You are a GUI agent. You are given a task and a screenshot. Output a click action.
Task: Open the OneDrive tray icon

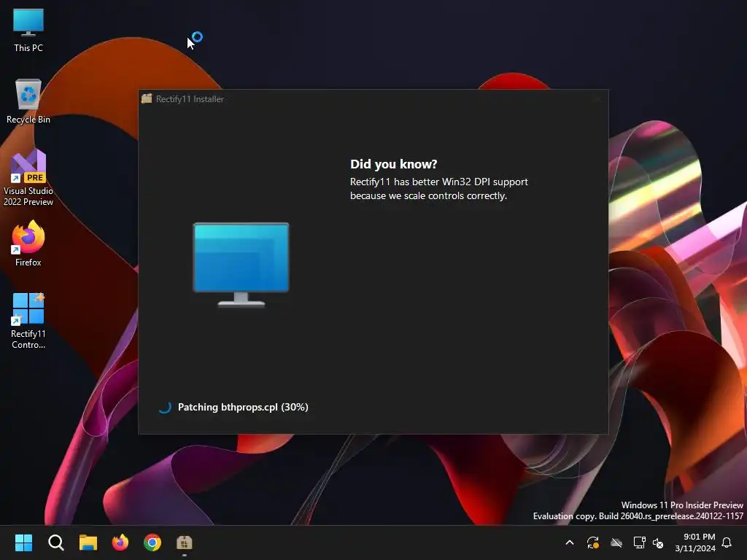[616, 542]
